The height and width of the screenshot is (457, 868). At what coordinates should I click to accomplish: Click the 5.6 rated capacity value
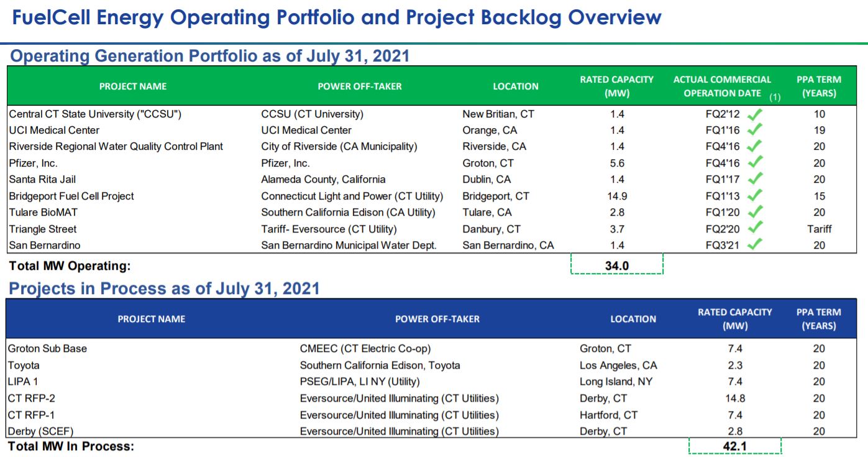tap(617, 163)
